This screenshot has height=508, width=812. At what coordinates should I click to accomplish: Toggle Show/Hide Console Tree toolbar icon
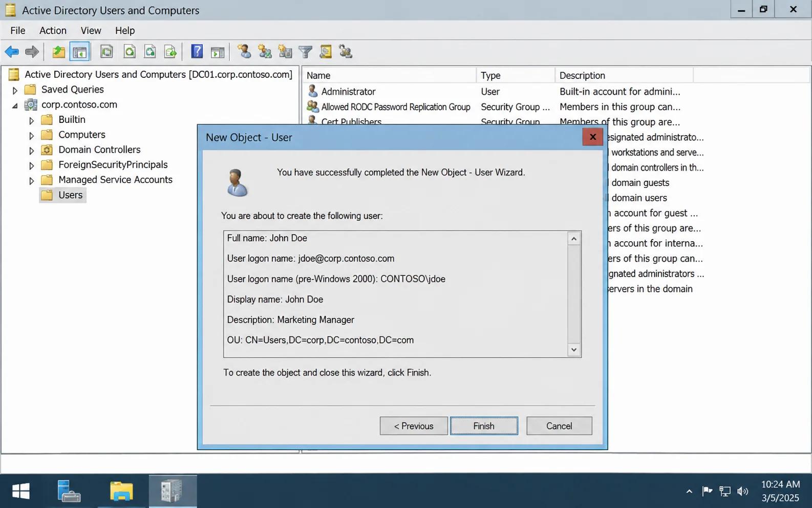coord(80,52)
